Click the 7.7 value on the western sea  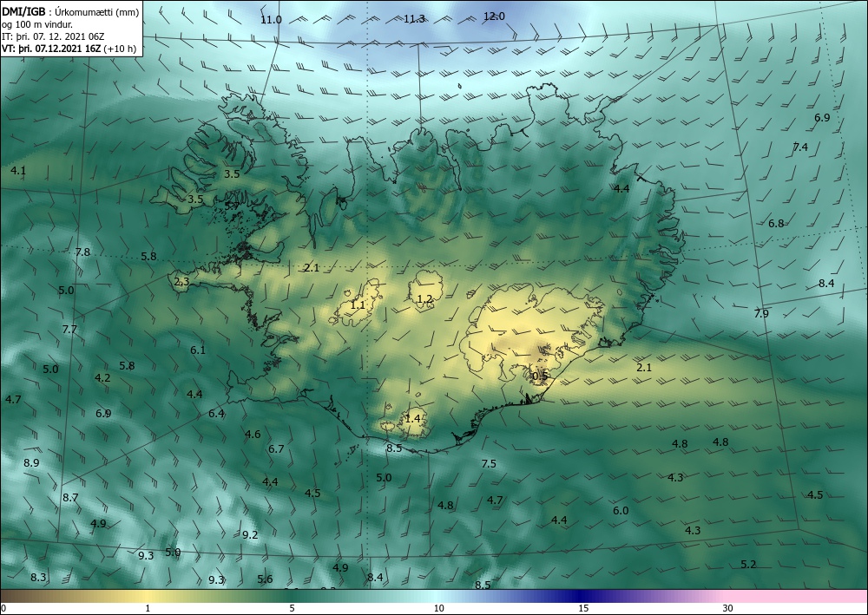point(69,330)
